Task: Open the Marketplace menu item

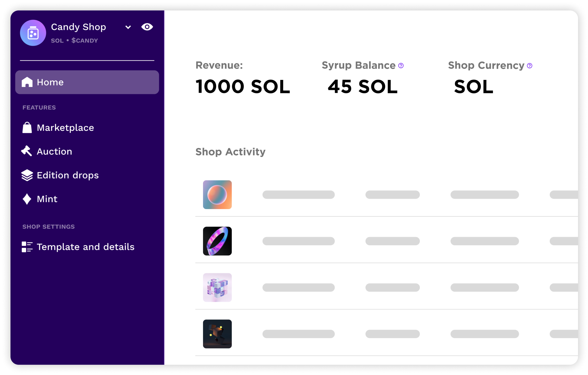Action: pos(65,128)
